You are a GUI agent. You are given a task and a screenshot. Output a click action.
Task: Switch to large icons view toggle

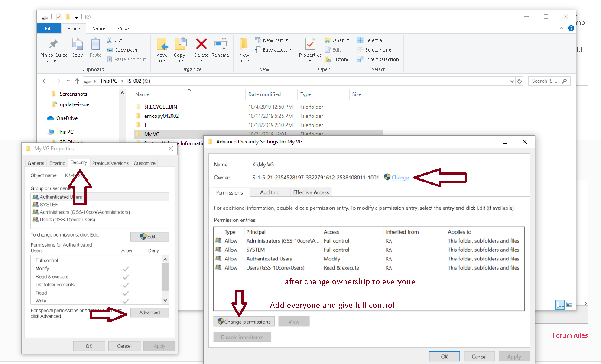point(569,305)
